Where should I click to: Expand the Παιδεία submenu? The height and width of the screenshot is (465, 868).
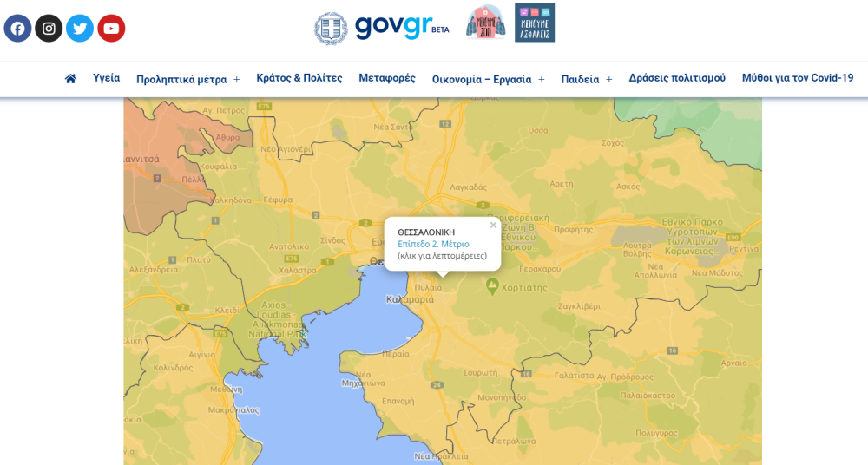tap(608, 80)
